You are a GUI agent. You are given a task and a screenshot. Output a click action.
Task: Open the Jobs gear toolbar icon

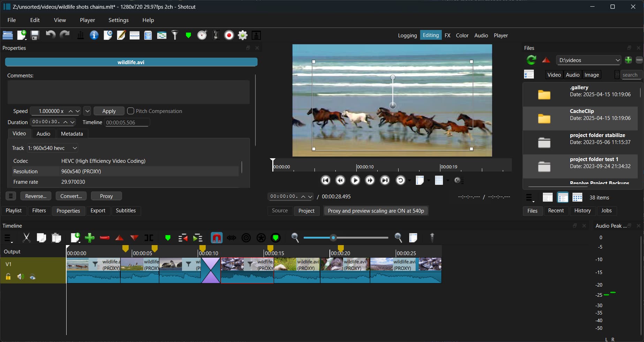click(243, 35)
